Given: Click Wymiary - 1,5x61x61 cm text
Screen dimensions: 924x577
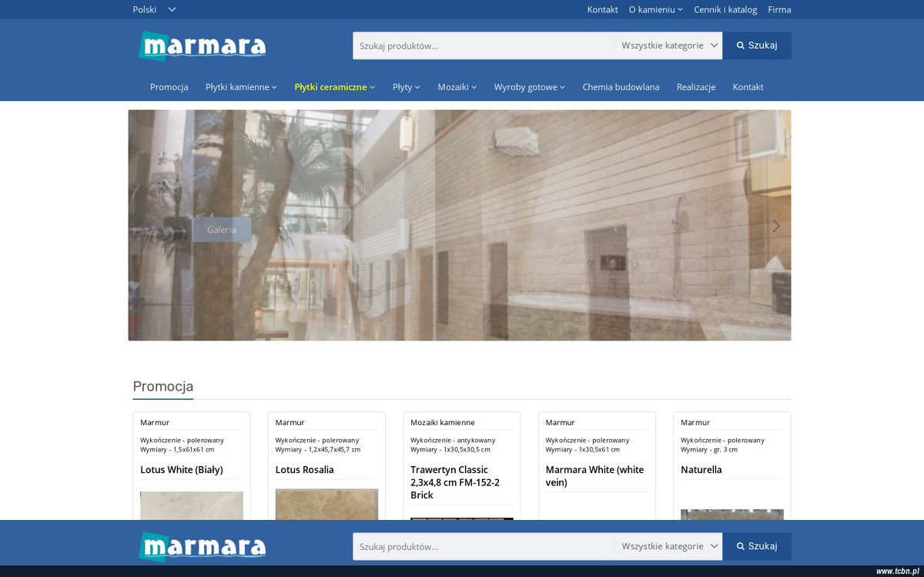Looking at the screenshot, I should point(177,450).
